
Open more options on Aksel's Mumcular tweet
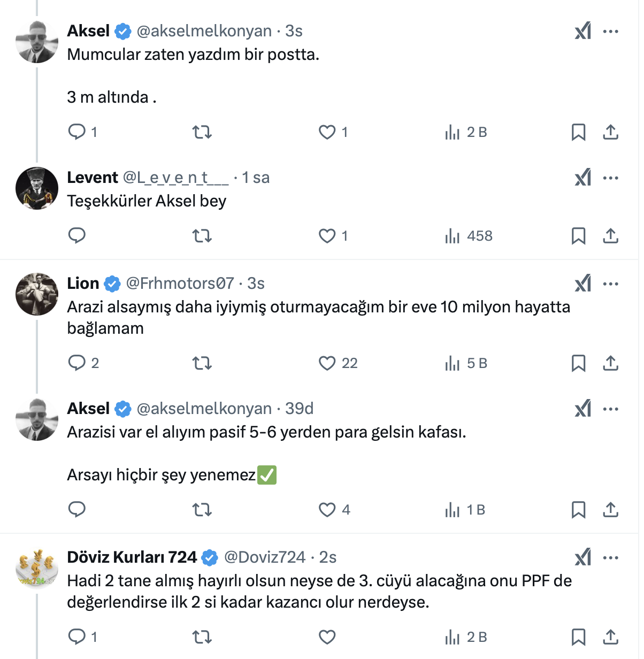(x=610, y=31)
